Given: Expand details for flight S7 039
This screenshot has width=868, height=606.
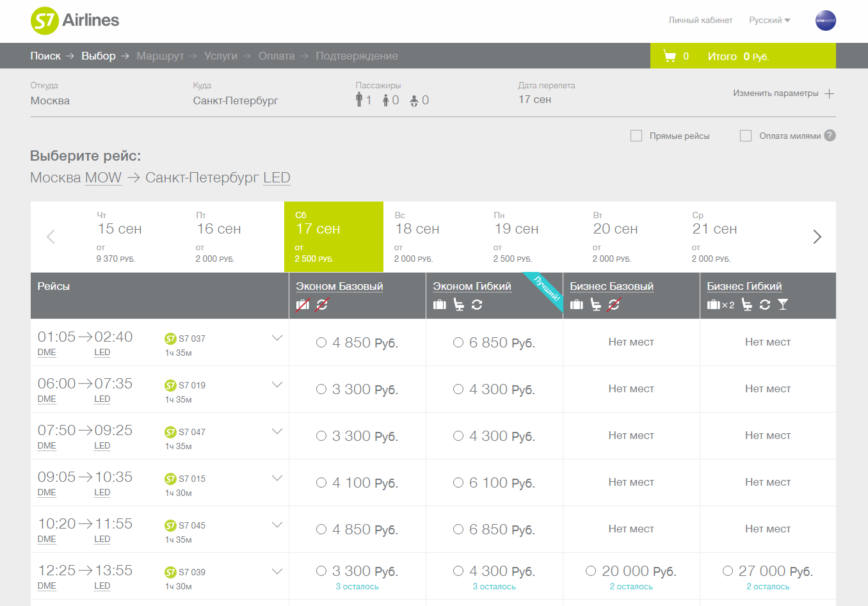Looking at the screenshot, I should [277, 571].
